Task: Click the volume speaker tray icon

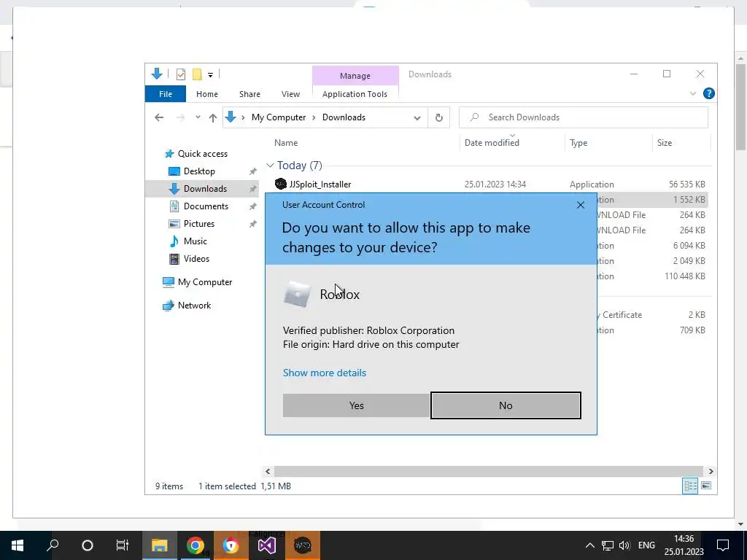Action: point(624,545)
